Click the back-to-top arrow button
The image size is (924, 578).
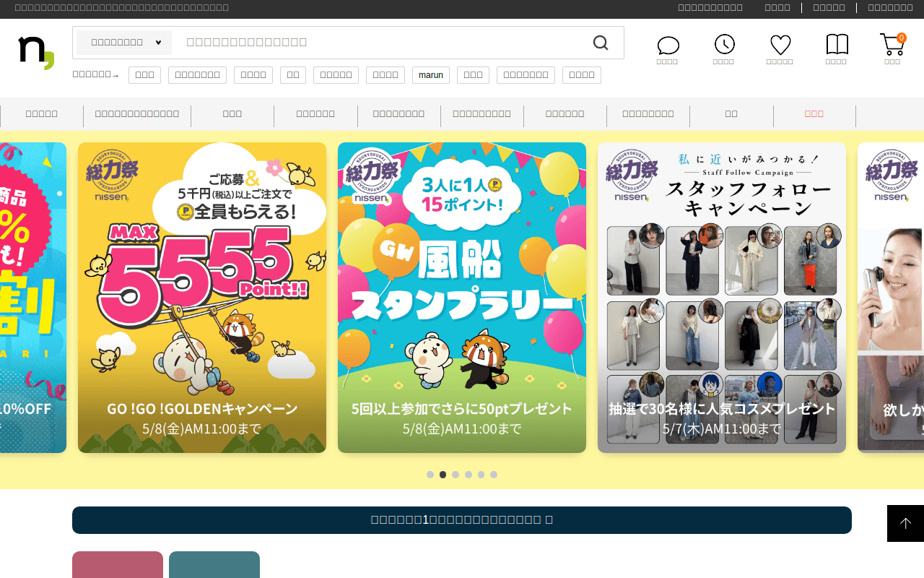[905, 523]
